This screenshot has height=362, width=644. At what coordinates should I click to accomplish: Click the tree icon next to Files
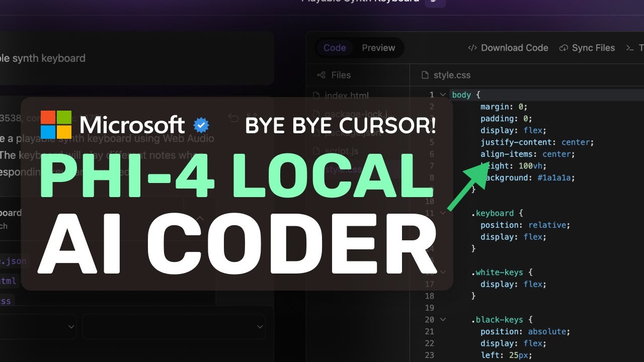pyautogui.click(x=321, y=75)
